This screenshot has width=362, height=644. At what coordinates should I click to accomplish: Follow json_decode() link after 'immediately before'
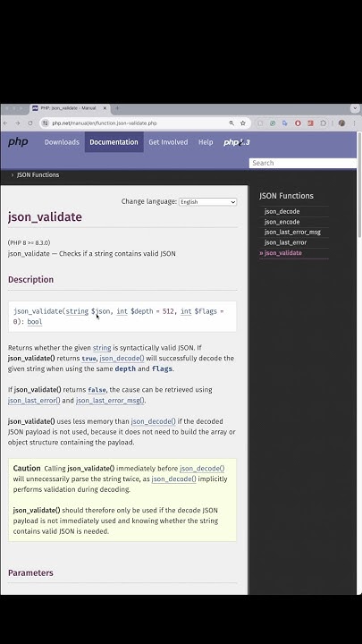pyautogui.click(x=202, y=469)
